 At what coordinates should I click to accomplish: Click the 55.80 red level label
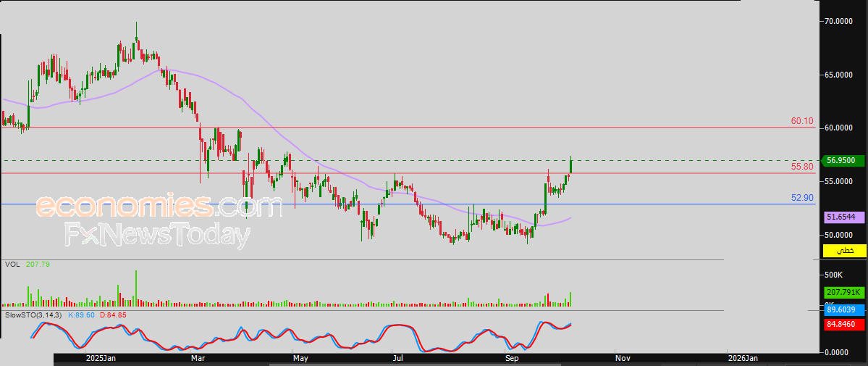pyautogui.click(x=801, y=167)
